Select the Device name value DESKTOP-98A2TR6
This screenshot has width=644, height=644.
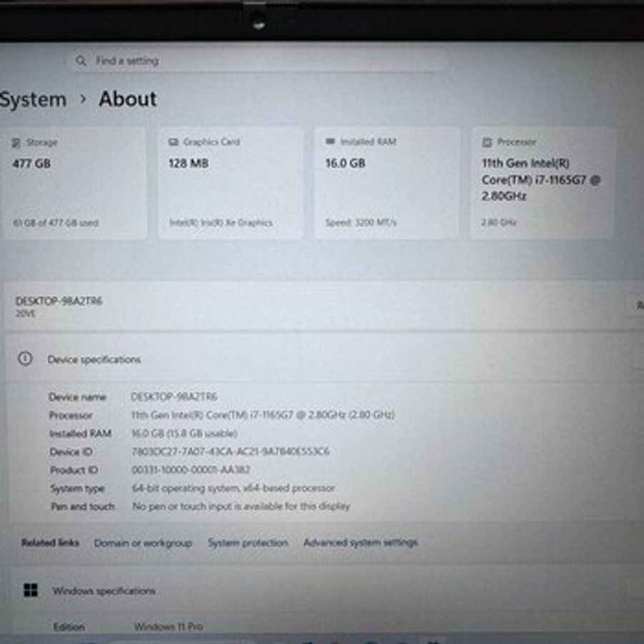(174, 396)
